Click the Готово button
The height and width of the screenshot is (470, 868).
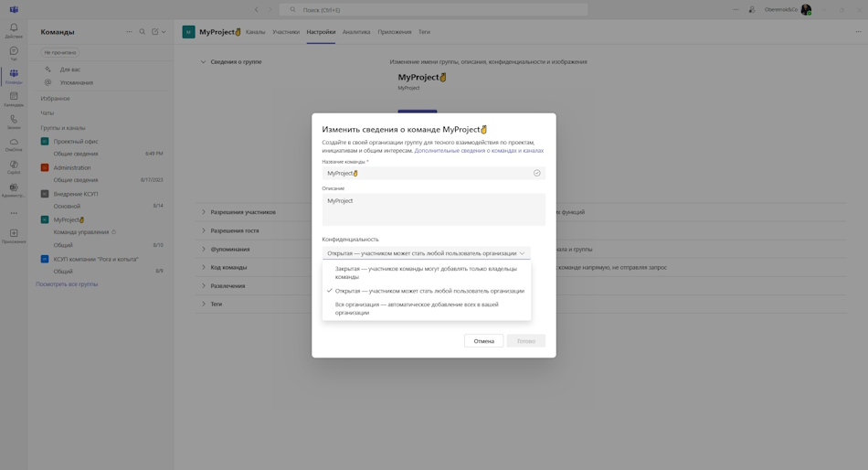point(526,341)
